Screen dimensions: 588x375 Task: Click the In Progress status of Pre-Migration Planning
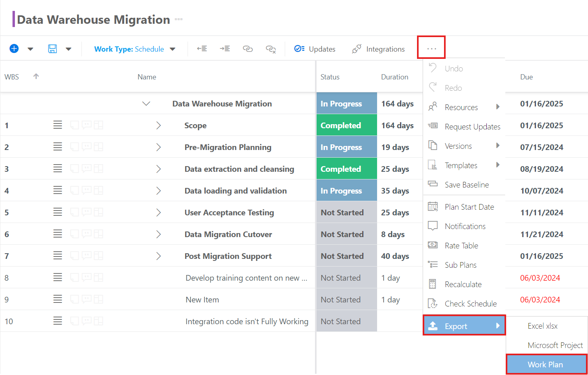click(x=347, y=147)
